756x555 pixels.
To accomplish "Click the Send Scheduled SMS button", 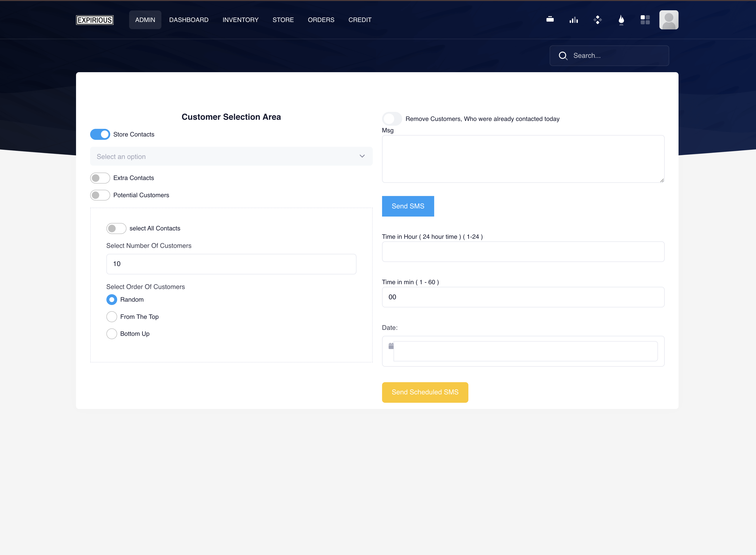I will point(425,392).
